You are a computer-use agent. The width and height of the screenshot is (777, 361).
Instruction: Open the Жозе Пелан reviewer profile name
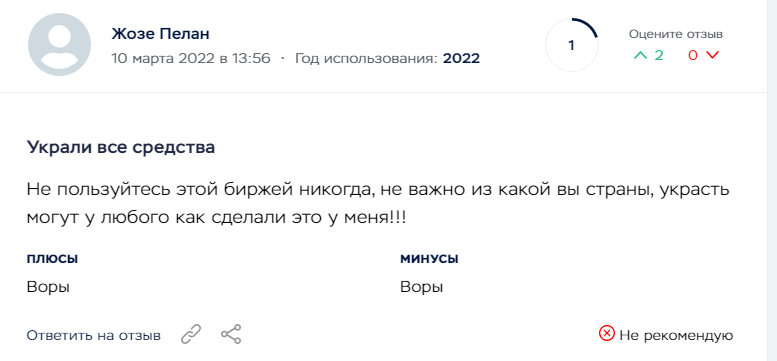point(161,34)
